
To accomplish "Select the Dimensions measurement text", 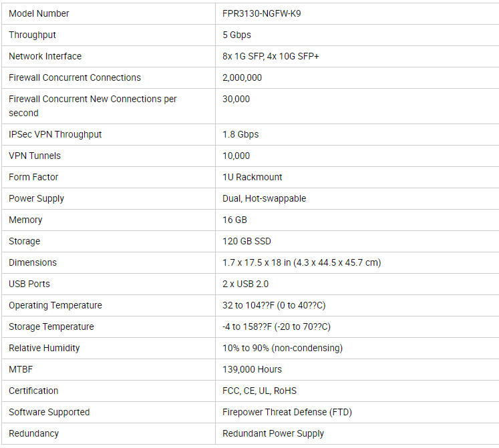I will point(302,262).
